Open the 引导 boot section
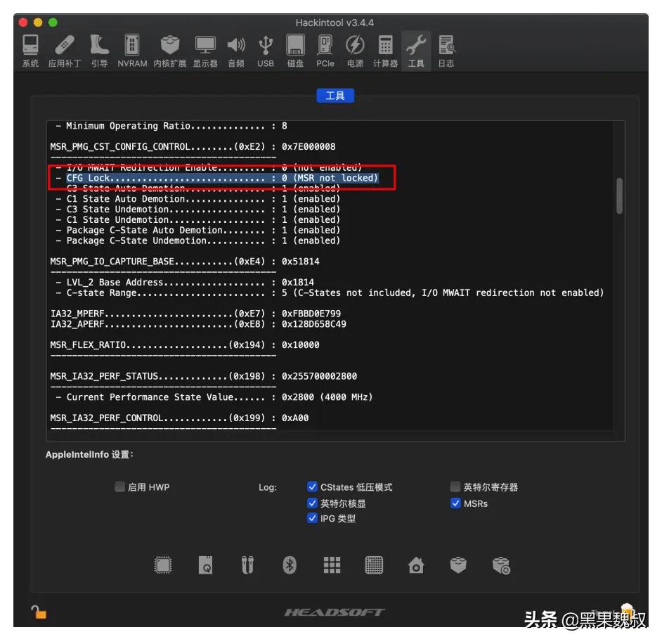Viewport: 662px width, 644px height. coord(99,51)
